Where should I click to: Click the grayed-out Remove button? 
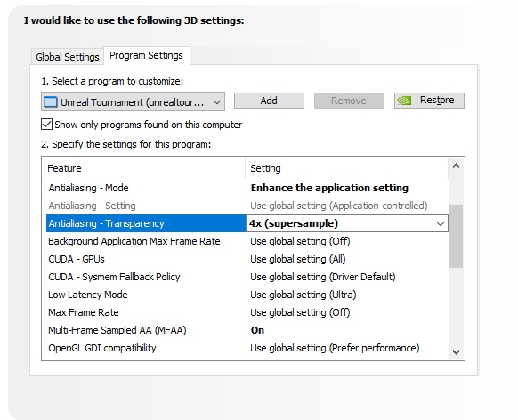point(349,101)
